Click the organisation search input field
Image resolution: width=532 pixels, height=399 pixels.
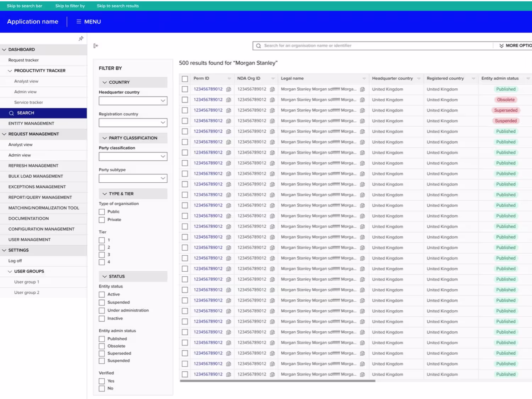(378, 46)
